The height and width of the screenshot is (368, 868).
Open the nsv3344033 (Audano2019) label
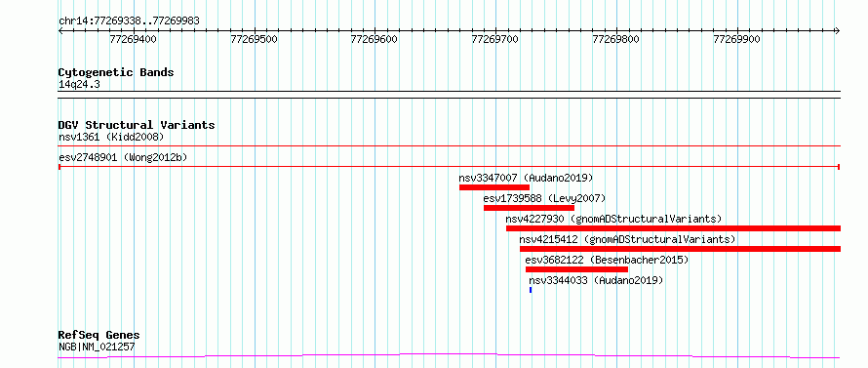click(x=596, y=280)
